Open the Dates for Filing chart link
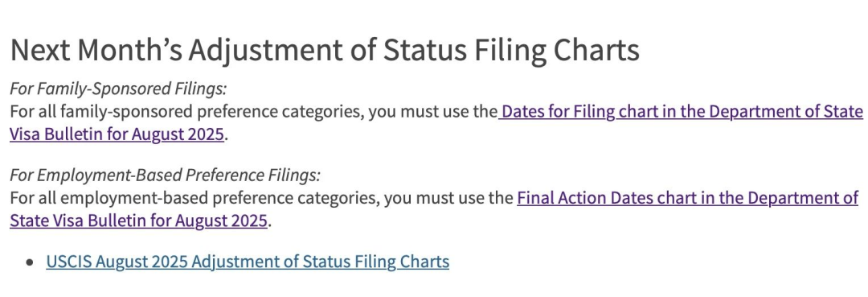This screenshot has height=297, width=868. coord(681,112)
